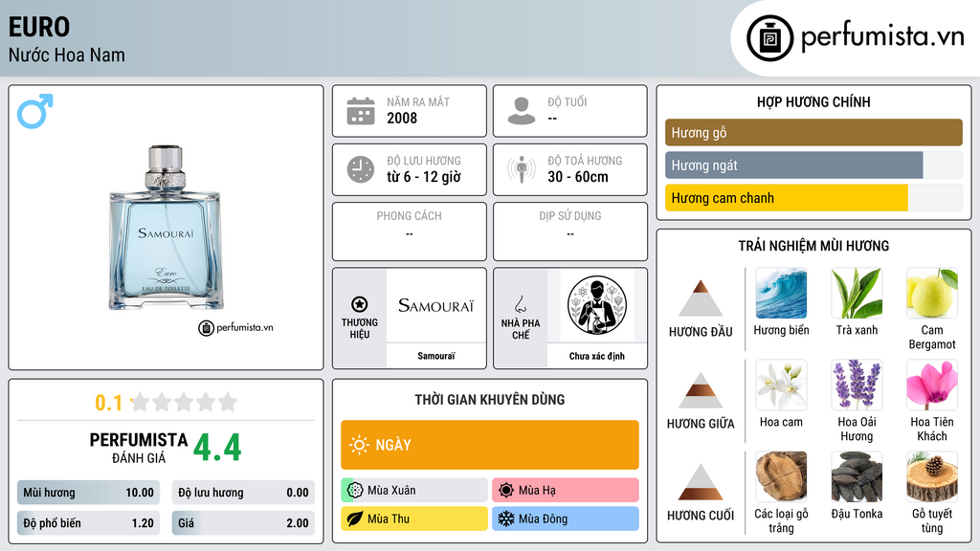Screen dimensions: 980x551
Task: Click the projection value 30 - 60cm
Action: pos(578,177)
